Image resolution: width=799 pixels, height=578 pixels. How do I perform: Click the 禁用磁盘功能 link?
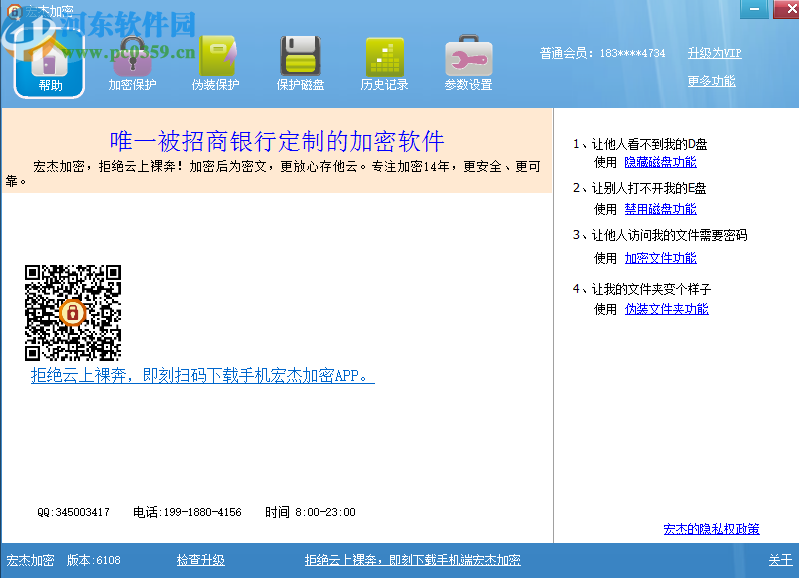click(660, 209)
